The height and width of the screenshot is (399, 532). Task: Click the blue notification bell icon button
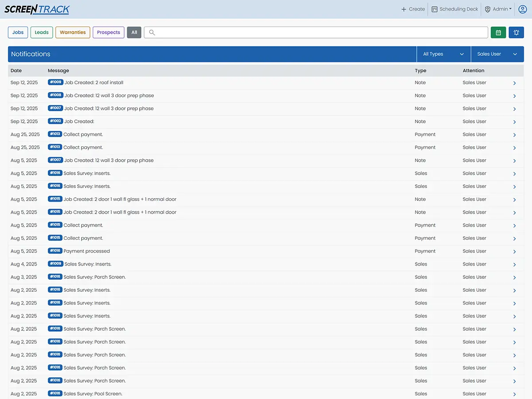[516, 32]
